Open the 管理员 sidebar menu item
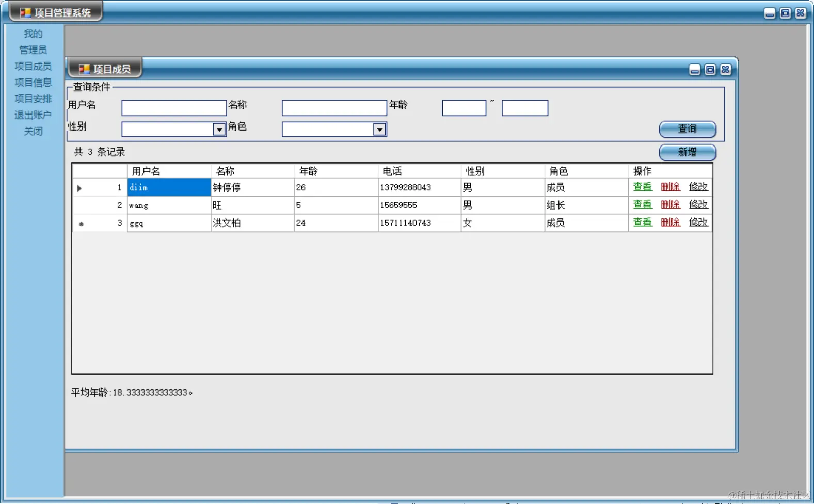 (33, 50)
